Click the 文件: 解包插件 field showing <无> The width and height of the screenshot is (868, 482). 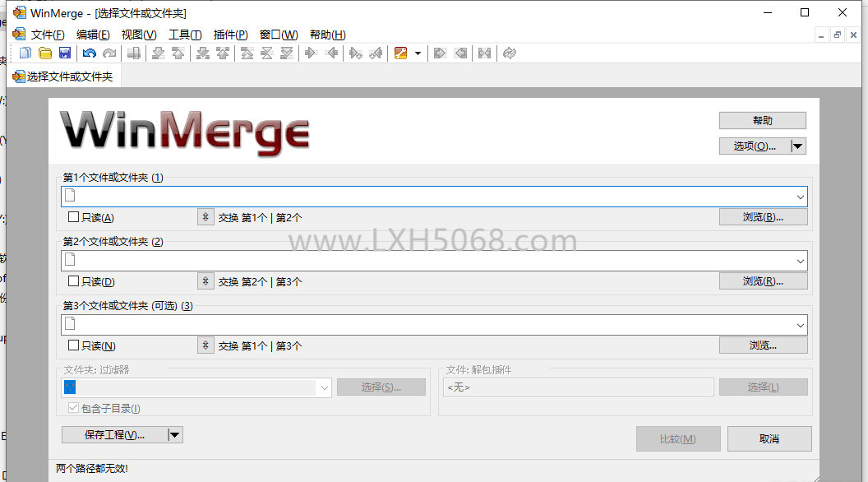578,387
